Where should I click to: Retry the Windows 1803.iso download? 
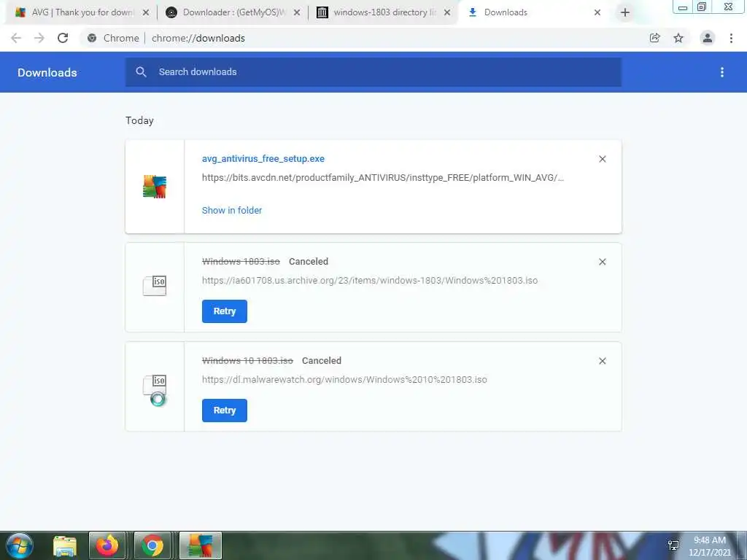click(225, 311)
